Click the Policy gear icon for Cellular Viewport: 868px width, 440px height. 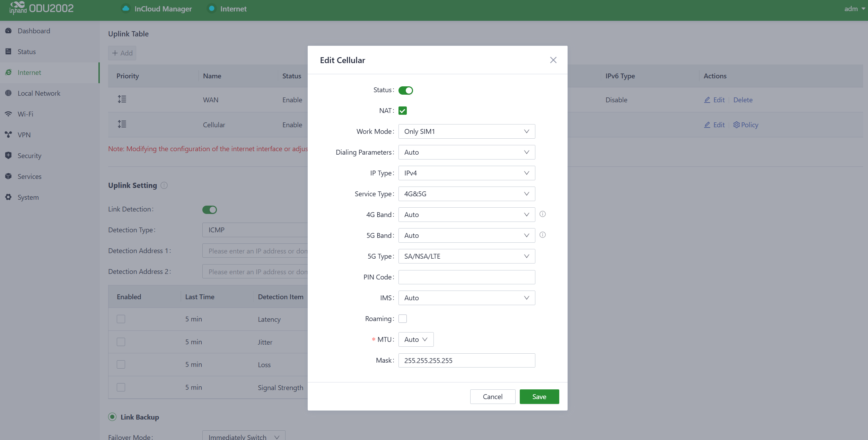click(x=736, y=125)
